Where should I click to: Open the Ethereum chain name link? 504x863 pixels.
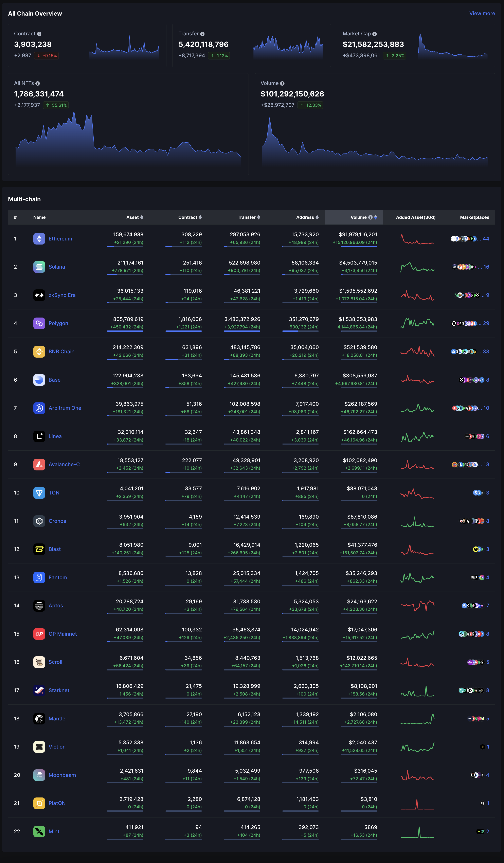point(60,239)
